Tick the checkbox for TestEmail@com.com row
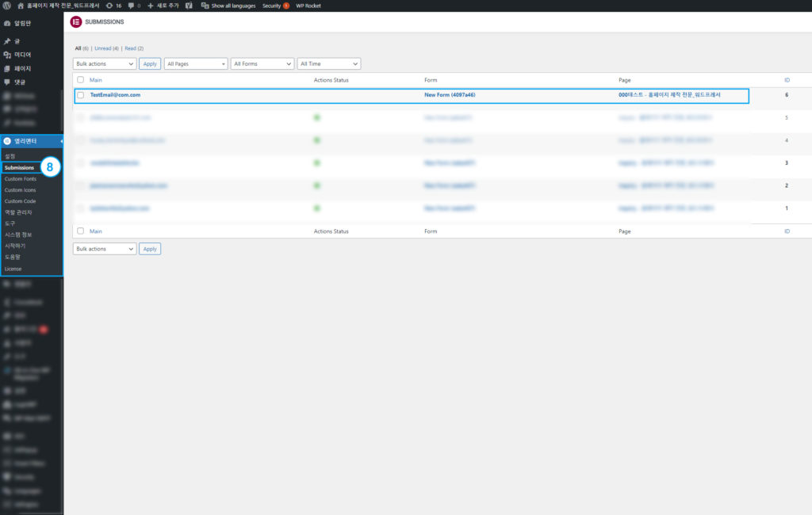The height and width of the screenshot is (515, 812). [80, 95]
